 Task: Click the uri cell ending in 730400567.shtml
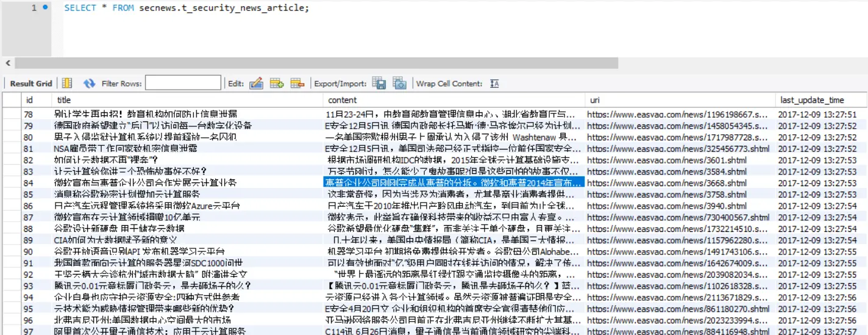coord(680,217)
